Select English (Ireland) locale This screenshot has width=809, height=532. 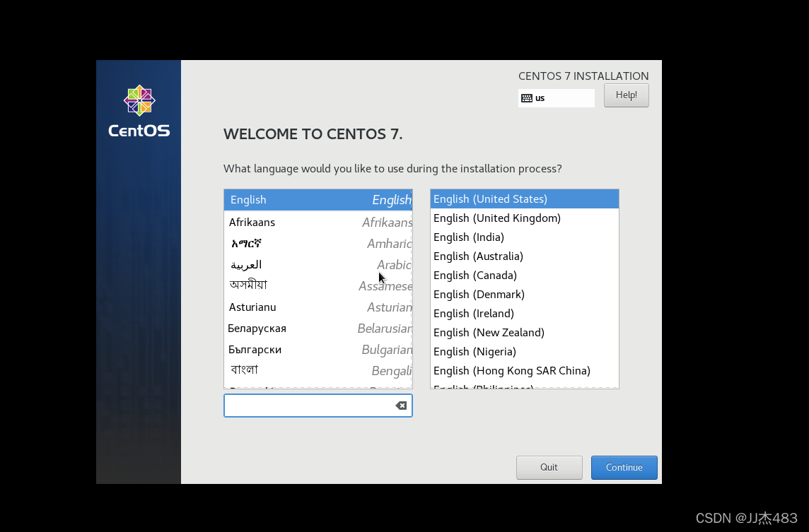click(524, 314)
